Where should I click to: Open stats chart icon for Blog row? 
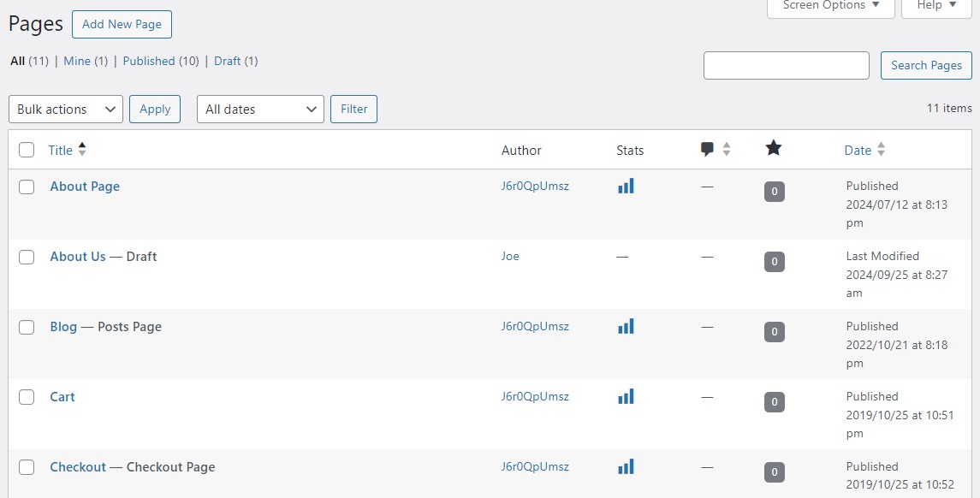[x=626, y=326]
